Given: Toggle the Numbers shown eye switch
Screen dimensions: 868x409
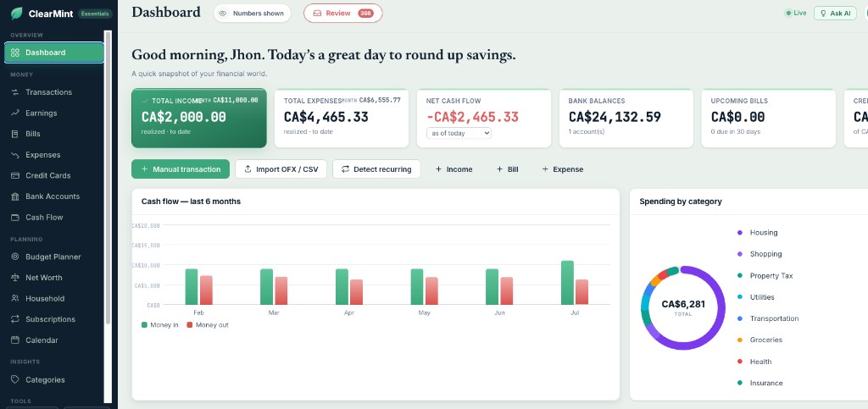Looking at the screenshot, I should tap(252, 14).
